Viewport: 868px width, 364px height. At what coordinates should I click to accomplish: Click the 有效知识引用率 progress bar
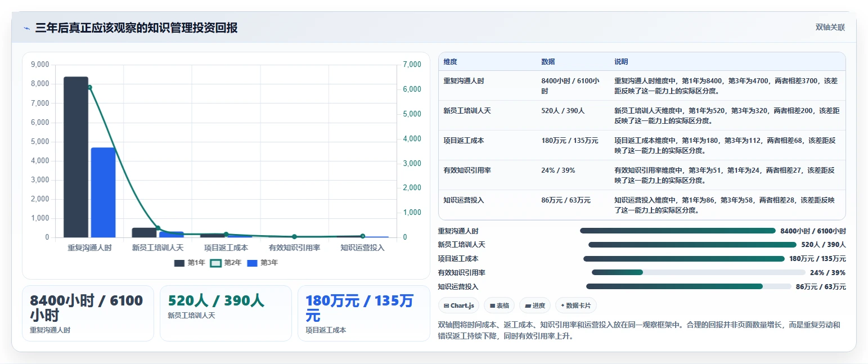[x=699, y=272]
